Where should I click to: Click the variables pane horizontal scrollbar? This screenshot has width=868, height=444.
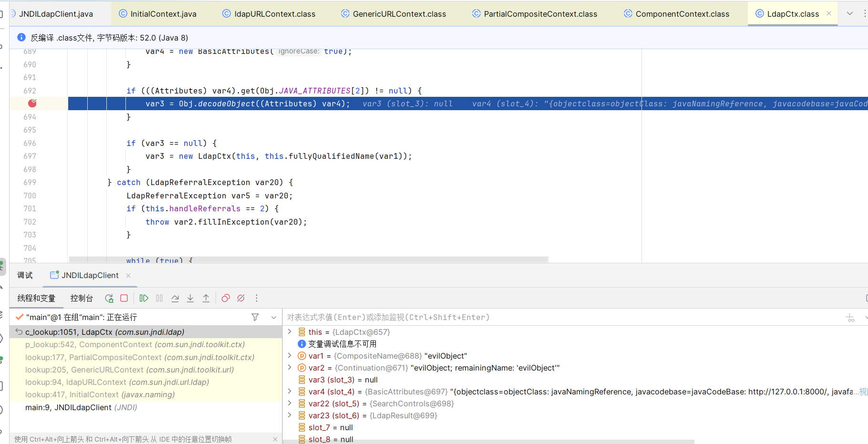click(489, 442)
